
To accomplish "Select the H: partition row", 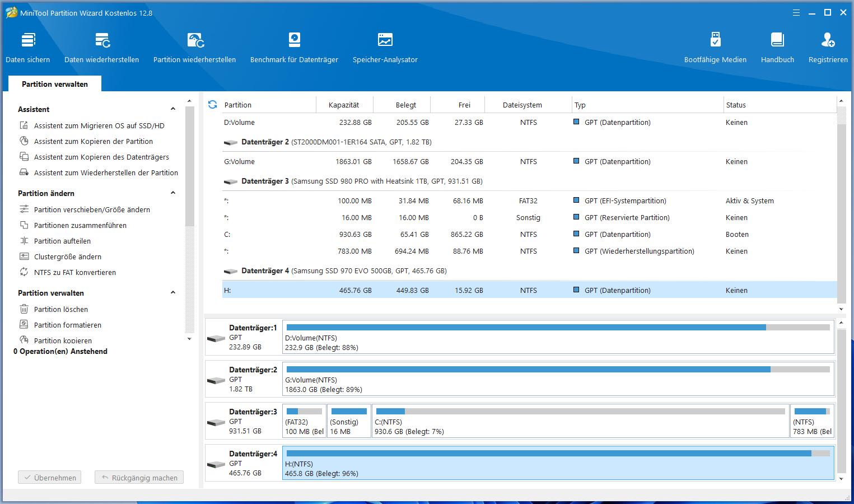I will click(530, 291).
